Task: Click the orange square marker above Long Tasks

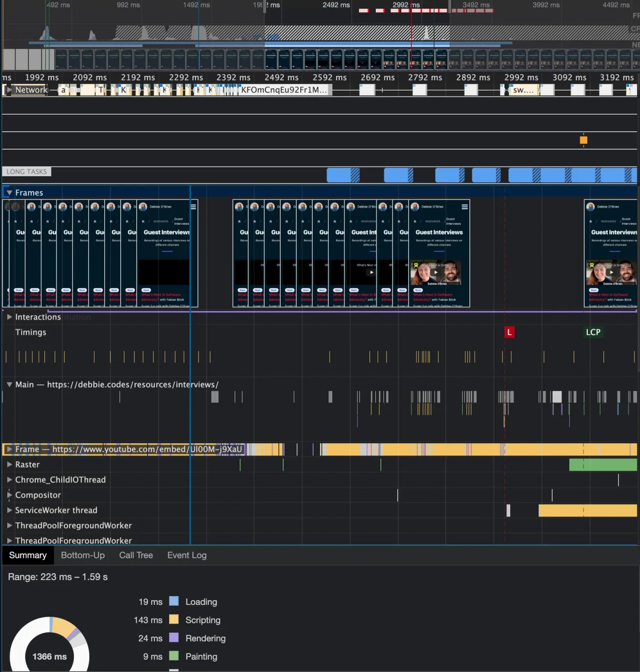Action: tap(583, 140)
